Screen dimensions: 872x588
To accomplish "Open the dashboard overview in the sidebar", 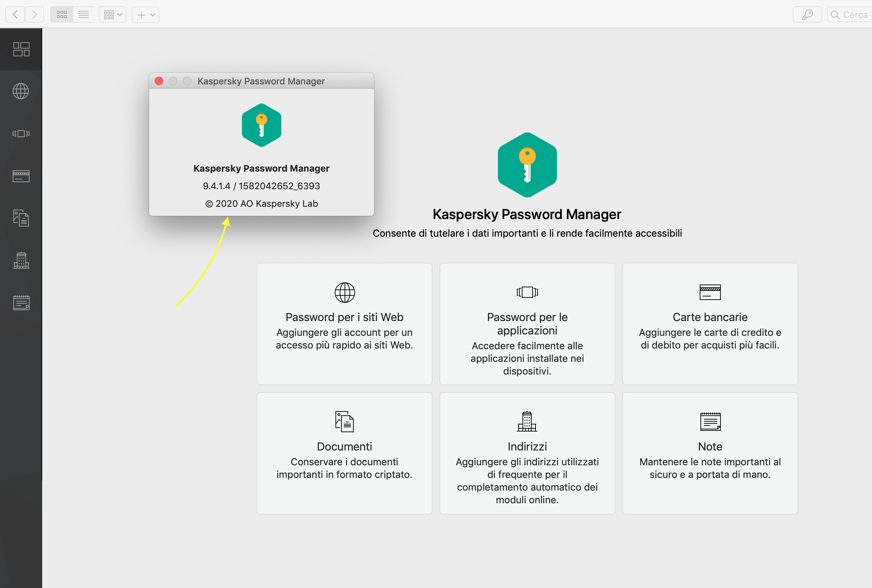I will (21, 49).
